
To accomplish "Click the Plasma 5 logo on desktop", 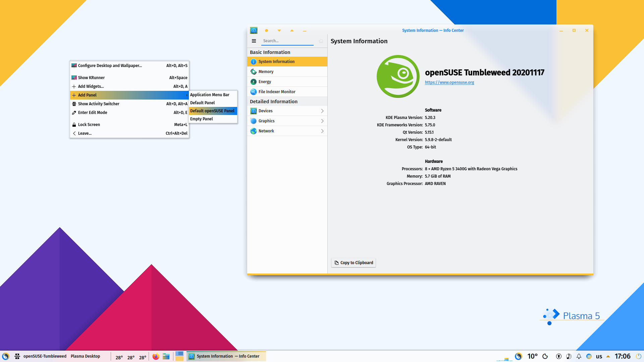I will [x=571, y=316].
